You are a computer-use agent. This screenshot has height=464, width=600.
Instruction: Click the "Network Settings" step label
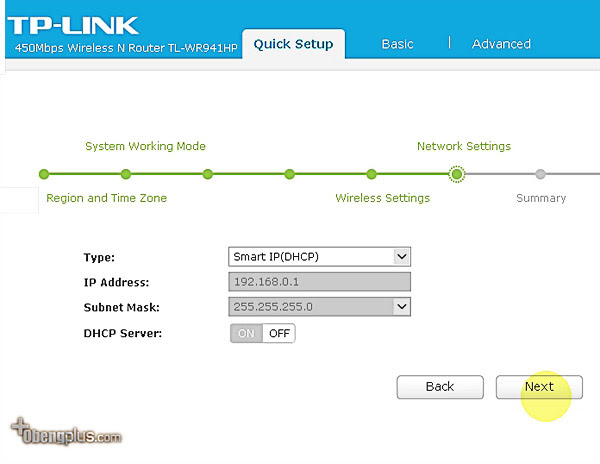pos(464,146)
